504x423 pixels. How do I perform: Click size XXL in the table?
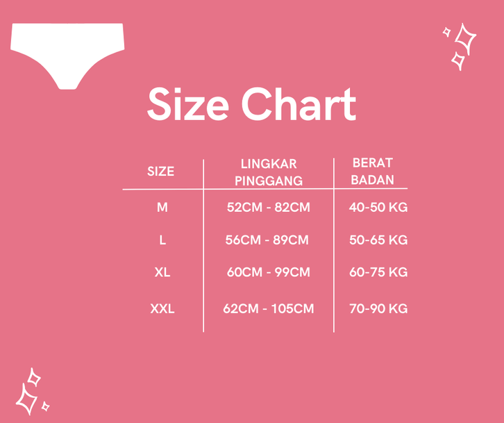point(162,308)
